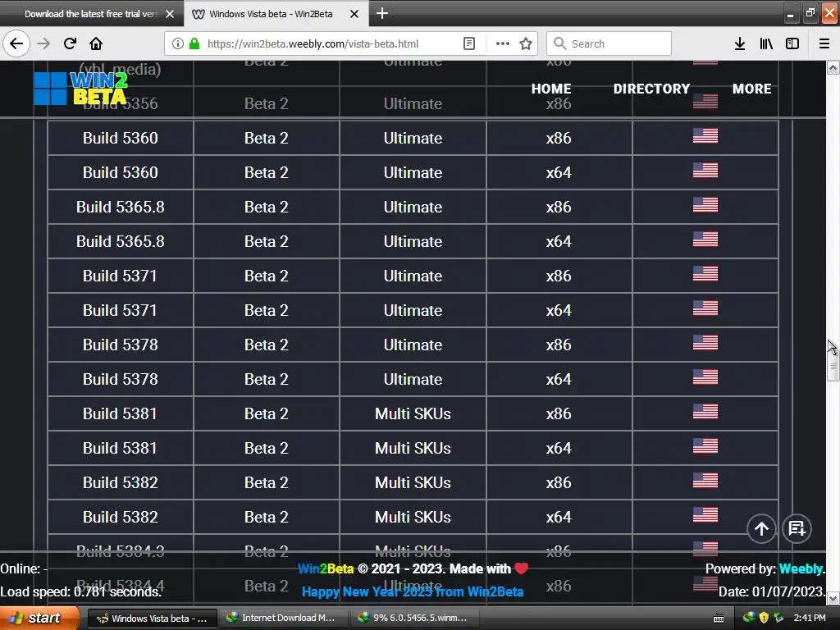Click US flag for Build 5382 x86
The height and width of the screenshot is (630, 840).
point(705,481)
